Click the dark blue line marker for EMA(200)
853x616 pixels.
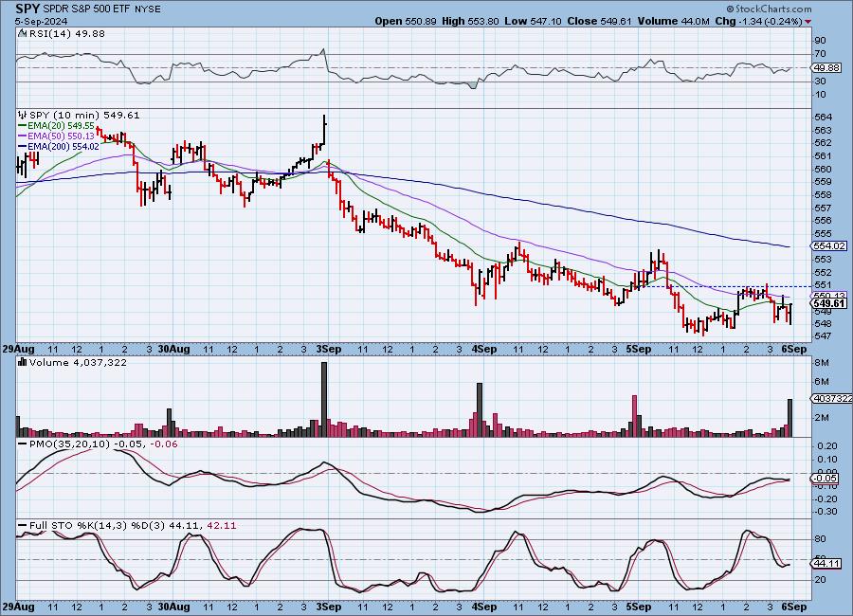(x=23, y=146)
